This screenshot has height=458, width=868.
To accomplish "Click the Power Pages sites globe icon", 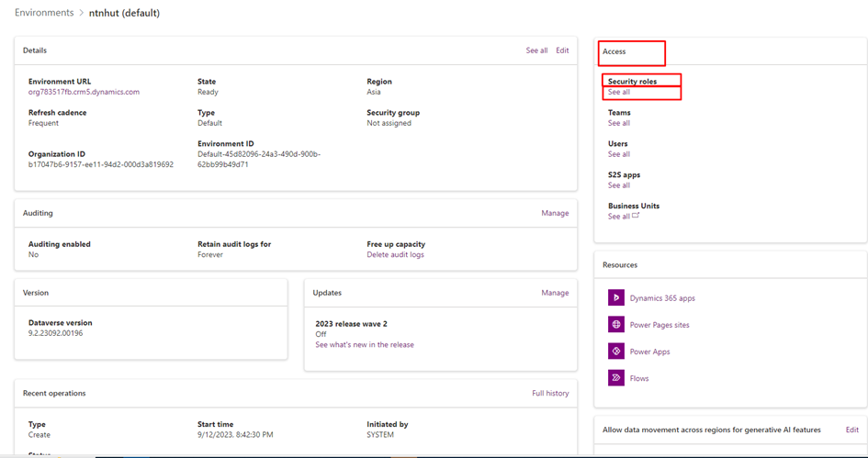I will click(x=615, y=325).
